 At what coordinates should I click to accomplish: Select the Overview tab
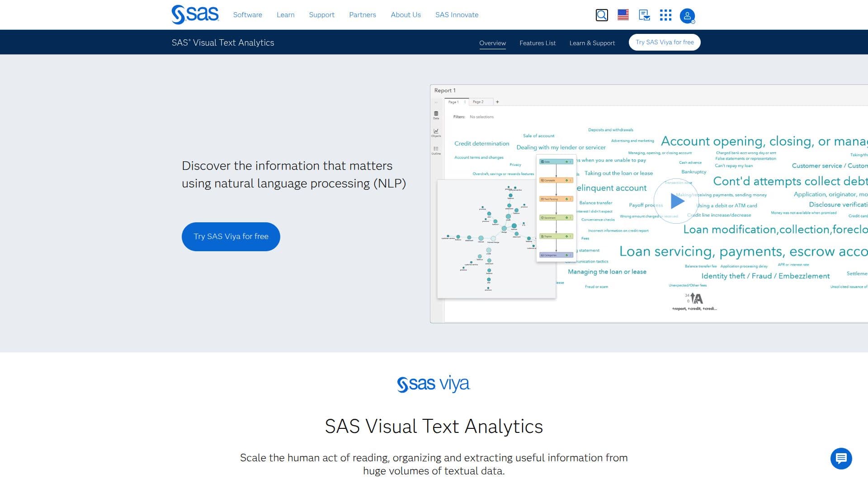coord(492,43)
